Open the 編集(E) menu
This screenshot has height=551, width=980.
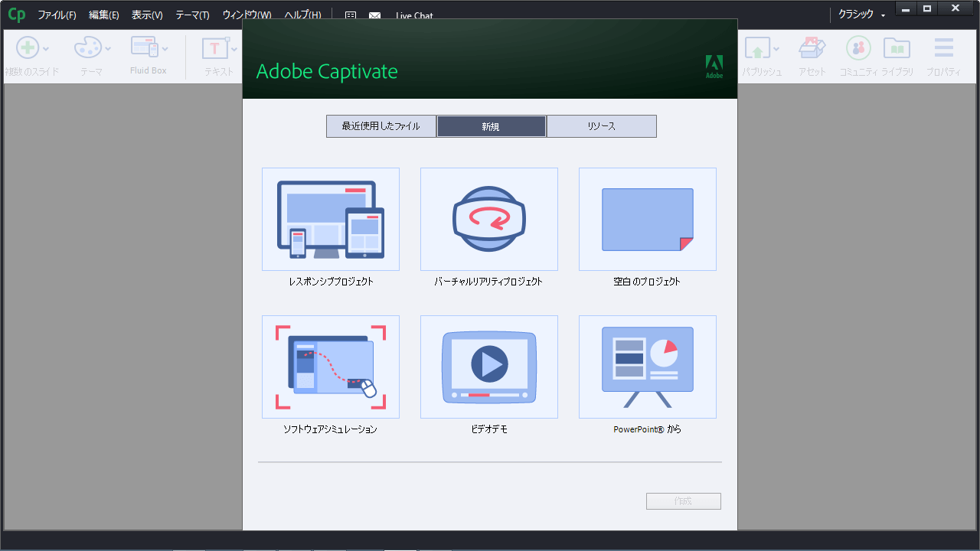point(104,15)
